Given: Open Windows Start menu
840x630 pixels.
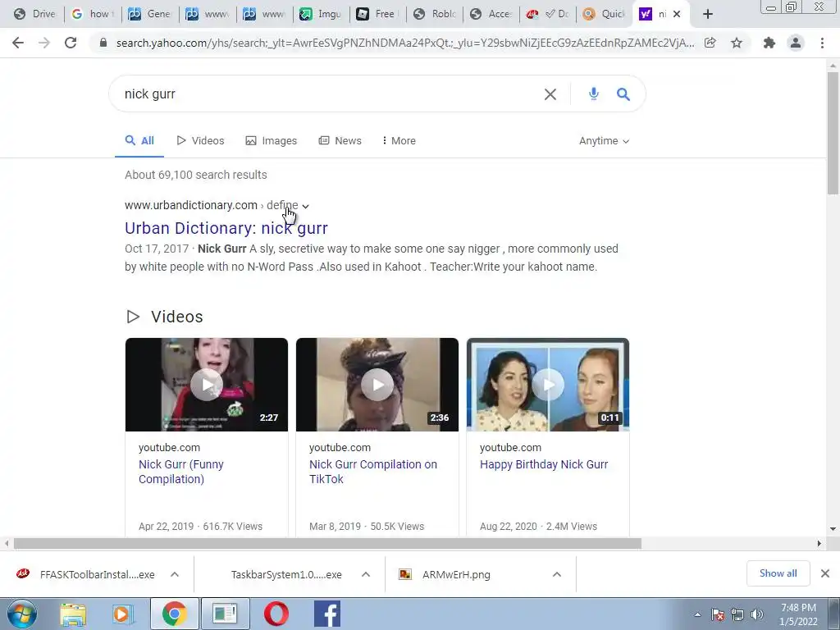Looking at the screenshot, I should point(21,614).
